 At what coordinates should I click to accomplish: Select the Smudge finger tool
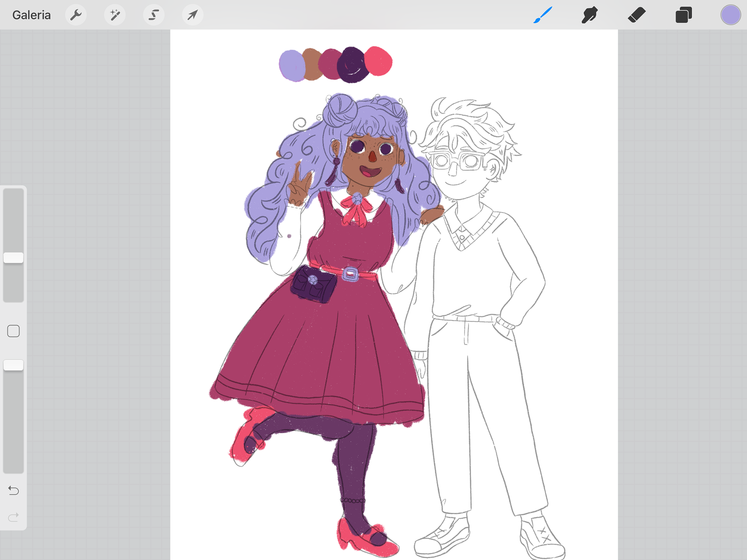[590, 15]
